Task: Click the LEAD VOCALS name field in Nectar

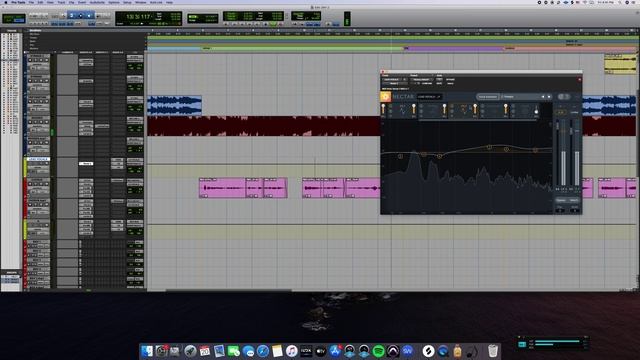Action: 429,97
